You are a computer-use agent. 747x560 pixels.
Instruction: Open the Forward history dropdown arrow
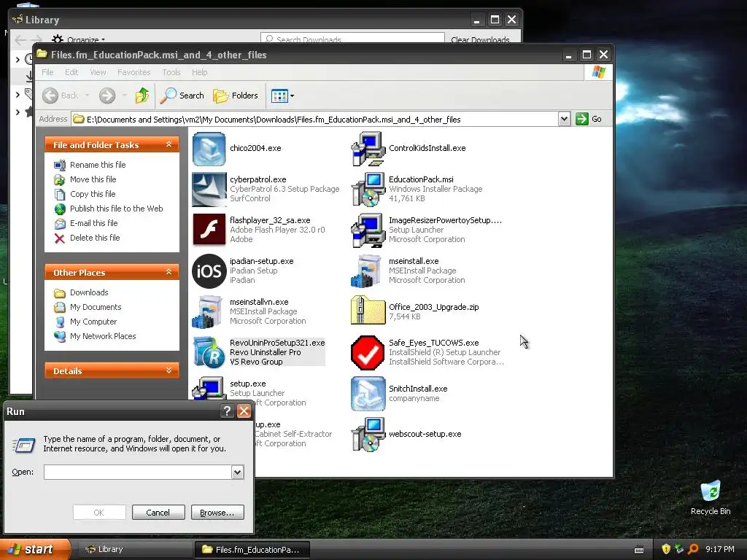tap(124, 96)
